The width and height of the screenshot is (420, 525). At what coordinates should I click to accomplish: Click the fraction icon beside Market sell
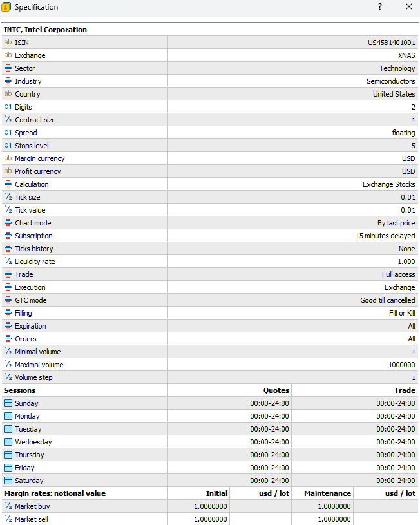tap(8, 519)
